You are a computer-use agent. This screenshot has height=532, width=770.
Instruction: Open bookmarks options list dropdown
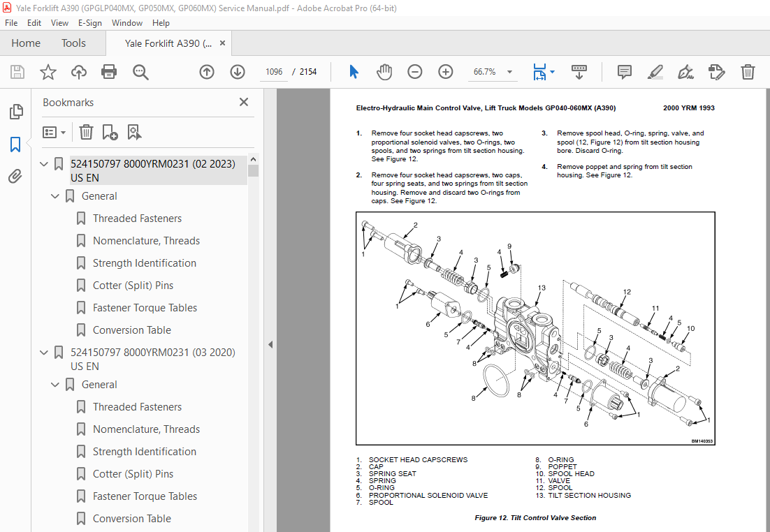coord(54,132)
